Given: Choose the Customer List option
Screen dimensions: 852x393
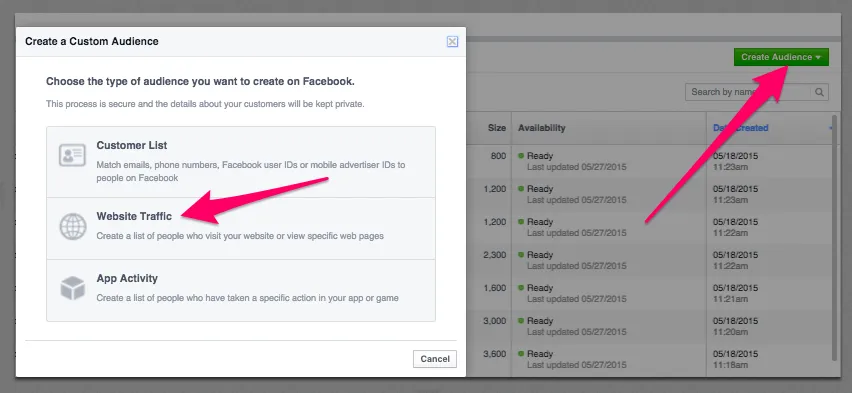Looking at the screenshot, I should 241,162.
